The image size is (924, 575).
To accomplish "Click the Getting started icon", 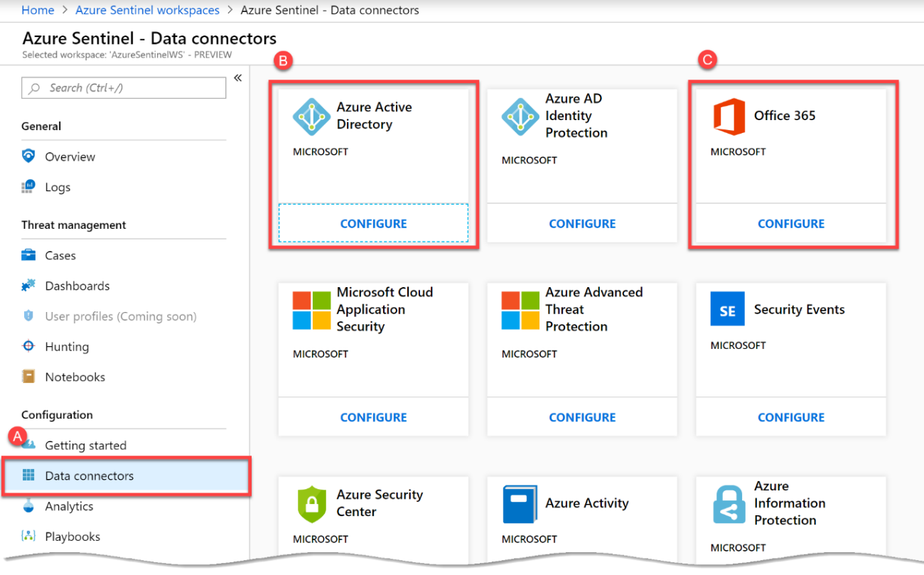I will (x=28, y=444).
